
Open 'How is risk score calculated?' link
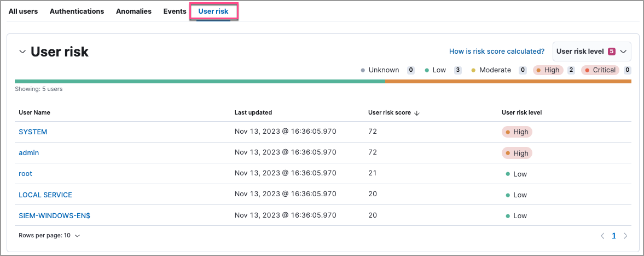point(496,52)
